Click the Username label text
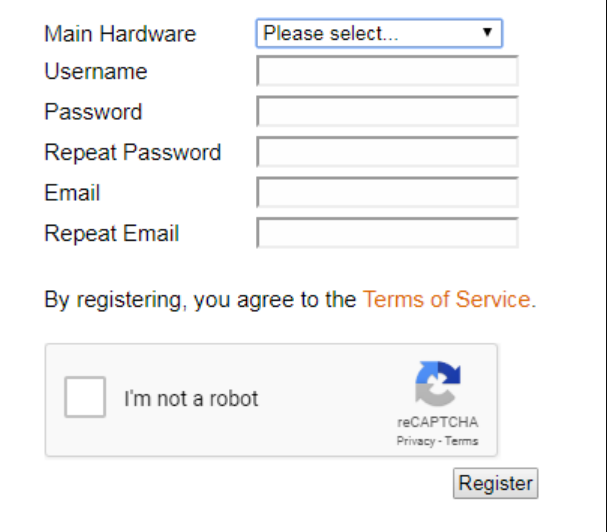The image size is (607, 532). click(96, 71)
